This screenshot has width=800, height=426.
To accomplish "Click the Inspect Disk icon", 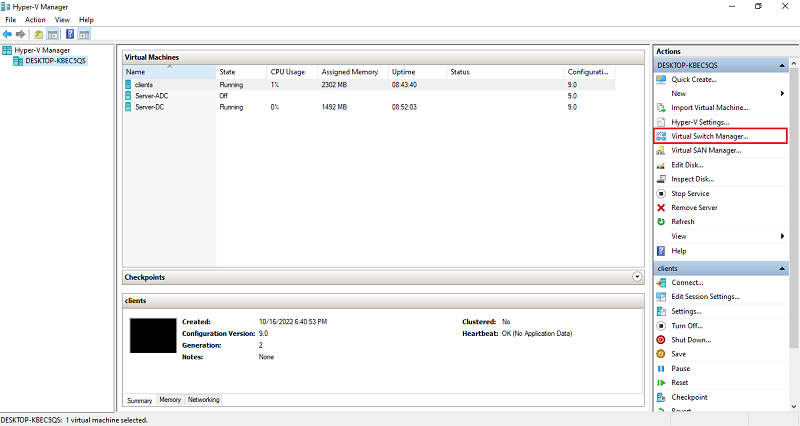I will tap(661, 179).
